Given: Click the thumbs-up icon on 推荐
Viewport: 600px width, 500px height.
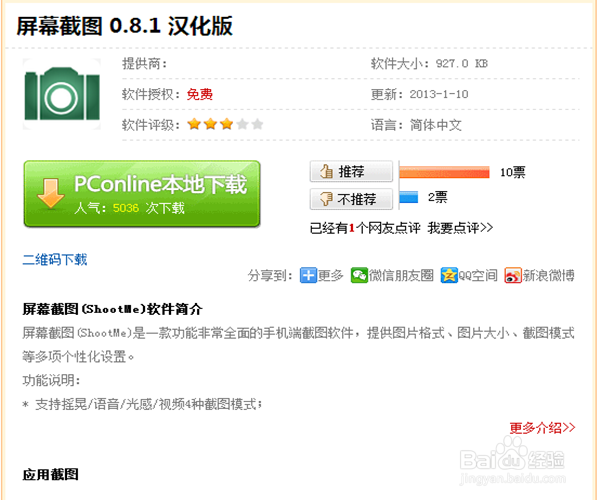Looking at the screenshot, I should click(x=326, y=171).
